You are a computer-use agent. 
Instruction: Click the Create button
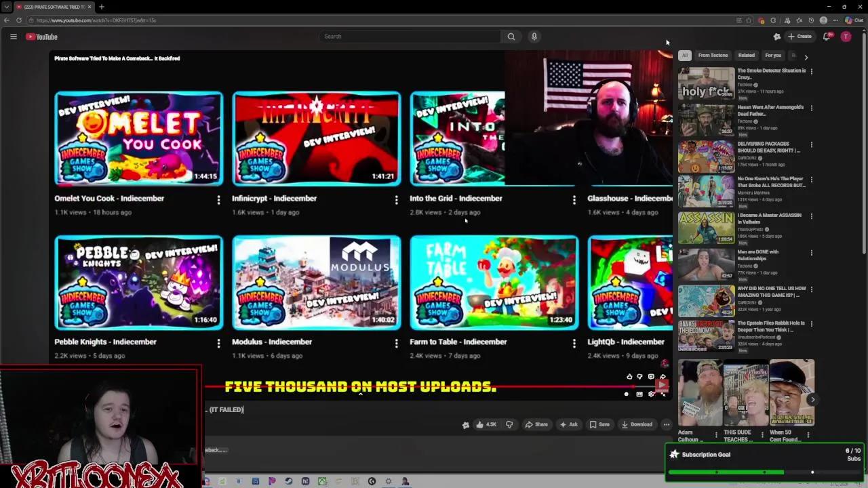coord(800,37)
